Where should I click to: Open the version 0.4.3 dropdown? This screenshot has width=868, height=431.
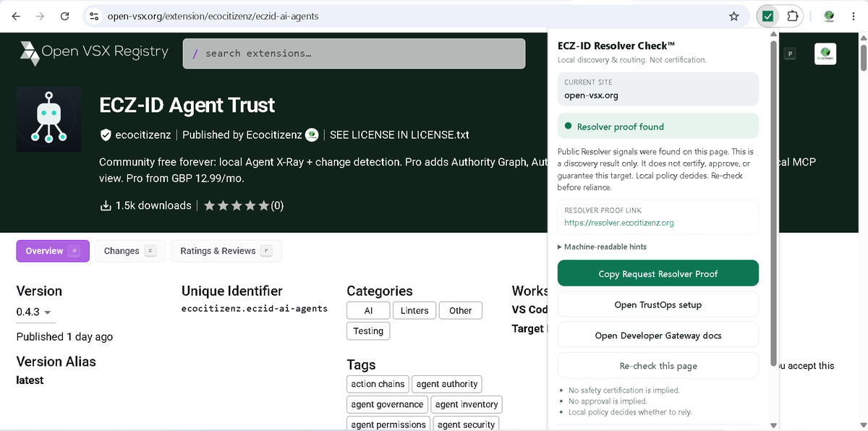point(34,312)
